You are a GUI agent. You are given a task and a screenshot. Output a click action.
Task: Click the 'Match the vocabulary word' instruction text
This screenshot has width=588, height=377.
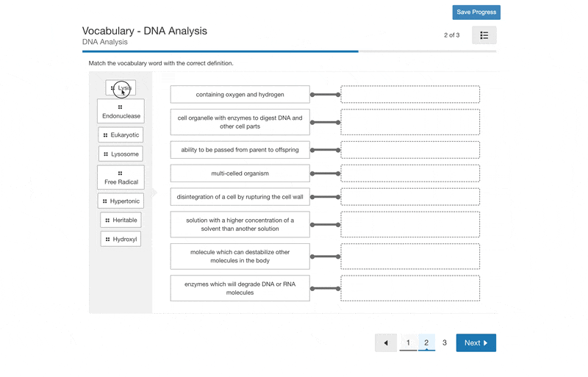pos(161,63)
